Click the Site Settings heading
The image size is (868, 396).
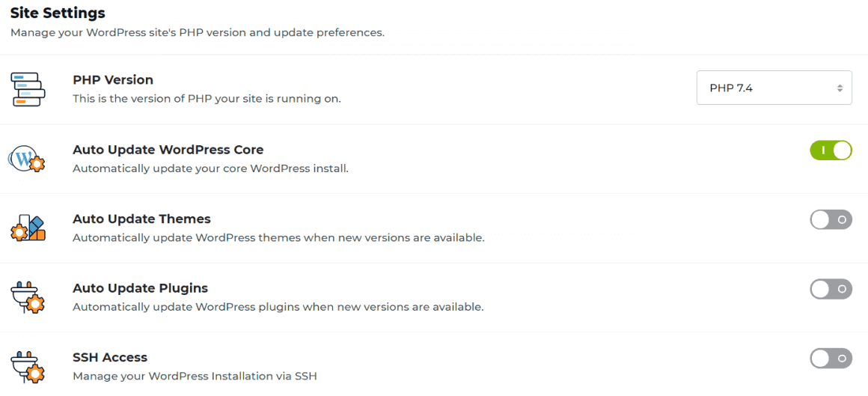click(x=58, y=13)
